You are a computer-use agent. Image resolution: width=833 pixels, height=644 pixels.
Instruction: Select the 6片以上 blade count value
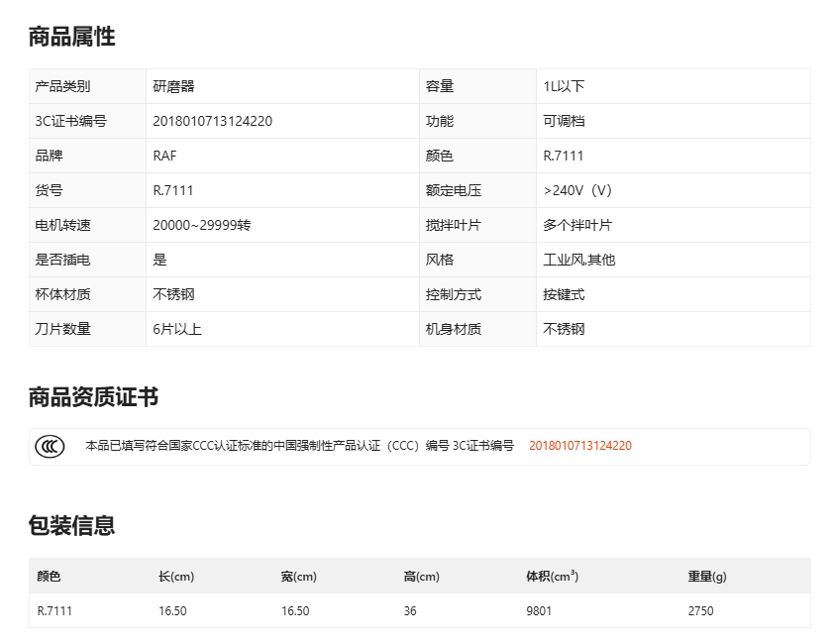tap(177, 330)
